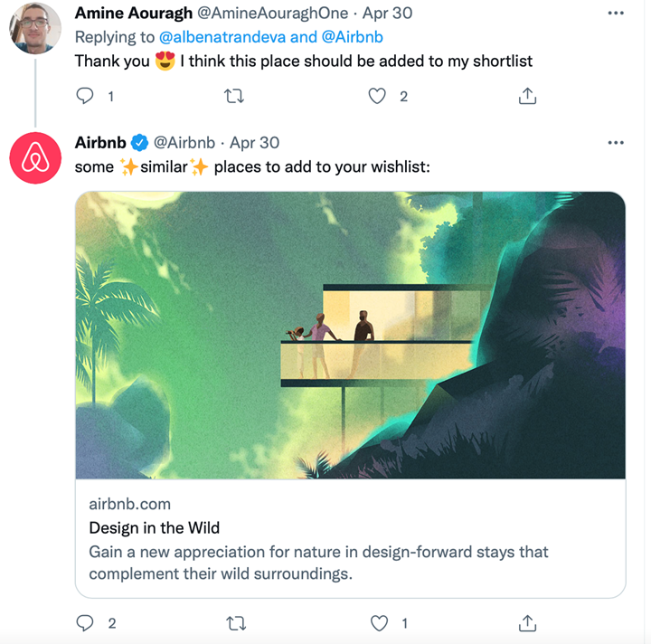The image size is (651, 644).
Task: Reply to Amine Aouragh's tweet
Action: pyautogui.click(x=85, y=96)
